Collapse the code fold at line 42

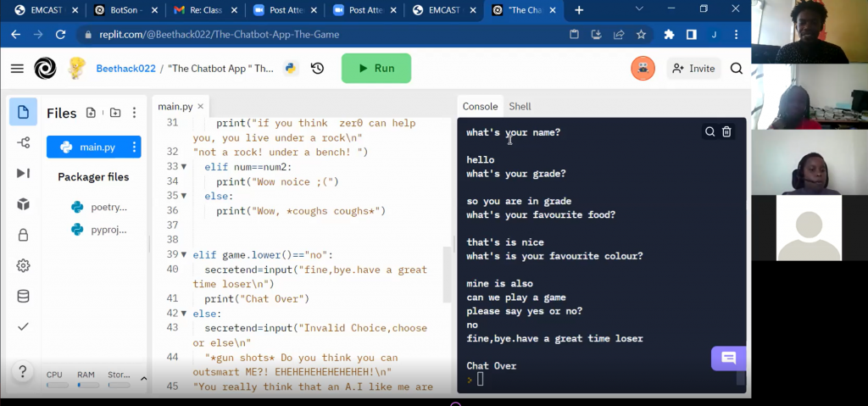184,313
